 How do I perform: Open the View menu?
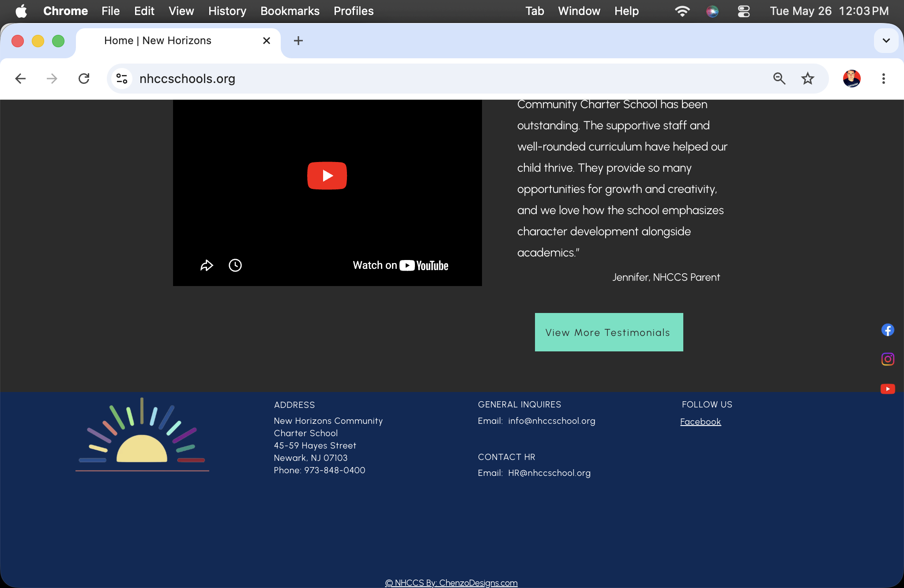tap(181, 11)
